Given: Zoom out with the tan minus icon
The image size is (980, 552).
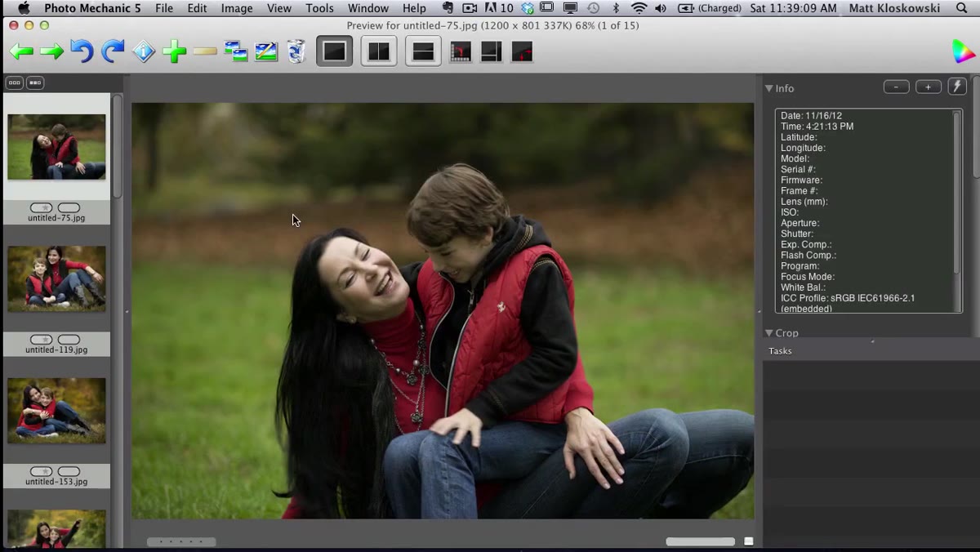Looking at the screenshot, I should [205, 52].
